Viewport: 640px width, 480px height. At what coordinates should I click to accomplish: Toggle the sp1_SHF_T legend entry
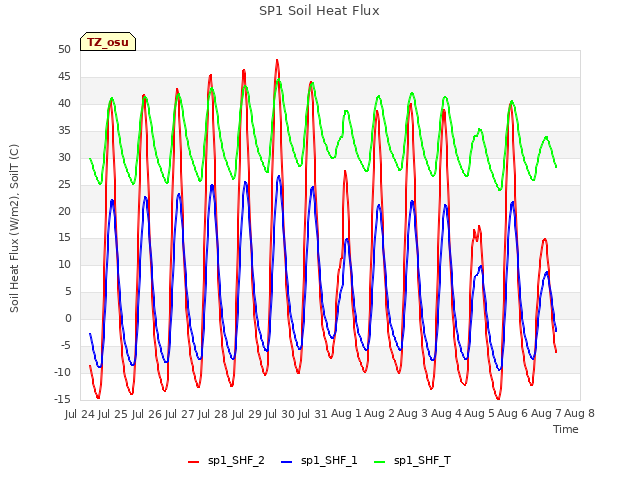click(x=412, y=461)
